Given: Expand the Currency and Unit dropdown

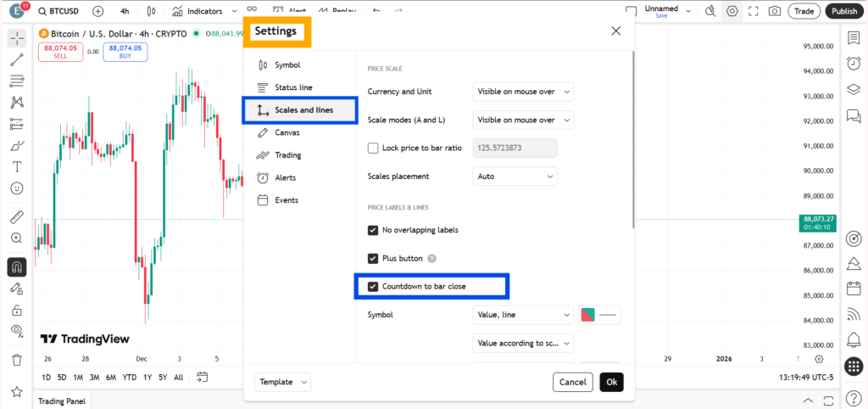Looking at the screenshot, I should [x=523, y=92].
